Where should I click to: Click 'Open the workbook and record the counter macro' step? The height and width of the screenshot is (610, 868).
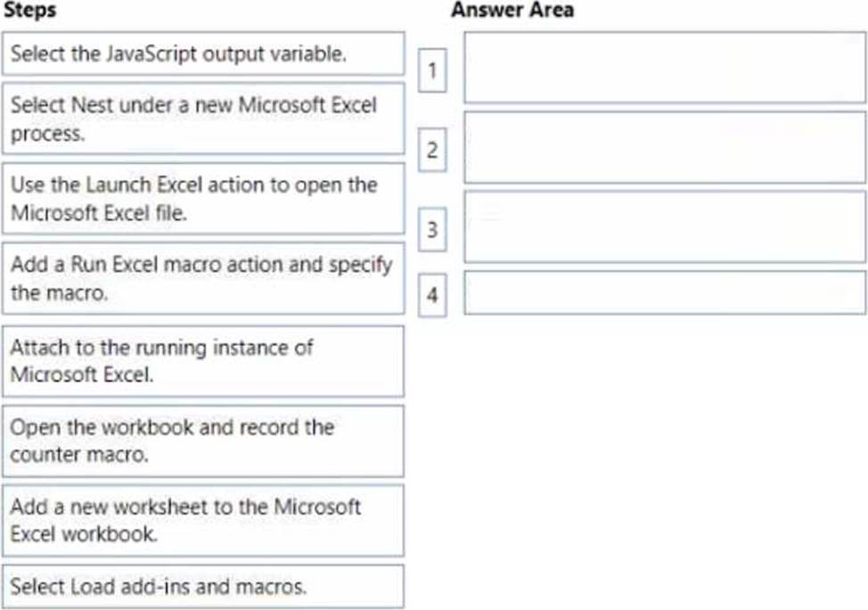click(203, 441)
